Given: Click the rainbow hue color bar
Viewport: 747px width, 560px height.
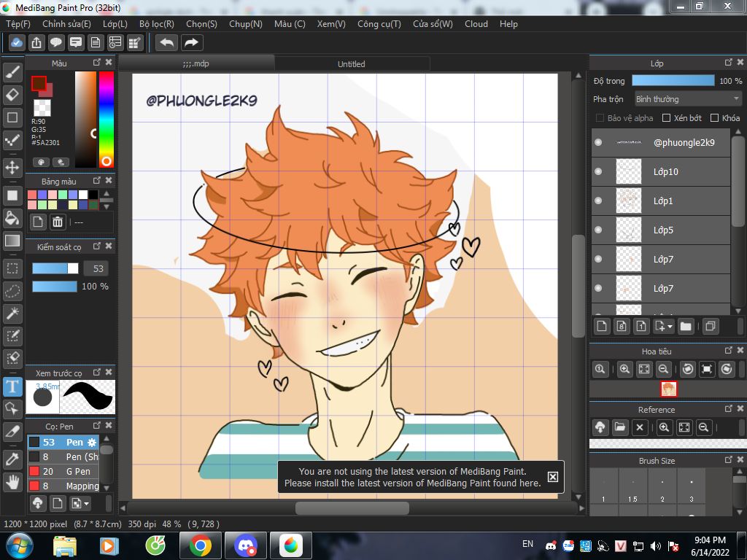Looking at the screenshot, I should [x=107, y=120].
